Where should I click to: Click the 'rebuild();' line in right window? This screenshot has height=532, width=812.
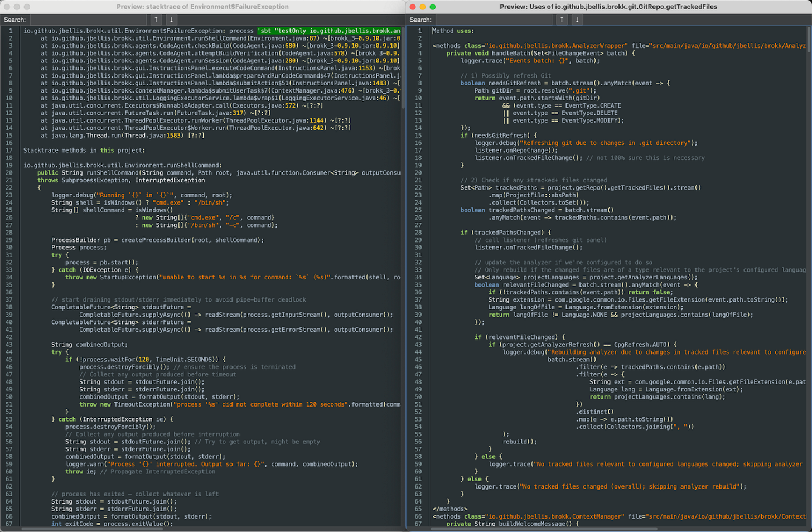(520, 442)
